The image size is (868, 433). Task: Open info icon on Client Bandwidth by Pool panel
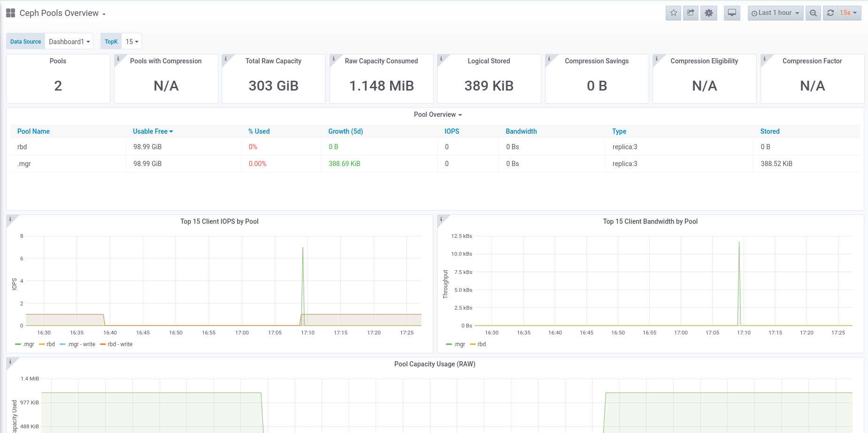click(441, 219)
